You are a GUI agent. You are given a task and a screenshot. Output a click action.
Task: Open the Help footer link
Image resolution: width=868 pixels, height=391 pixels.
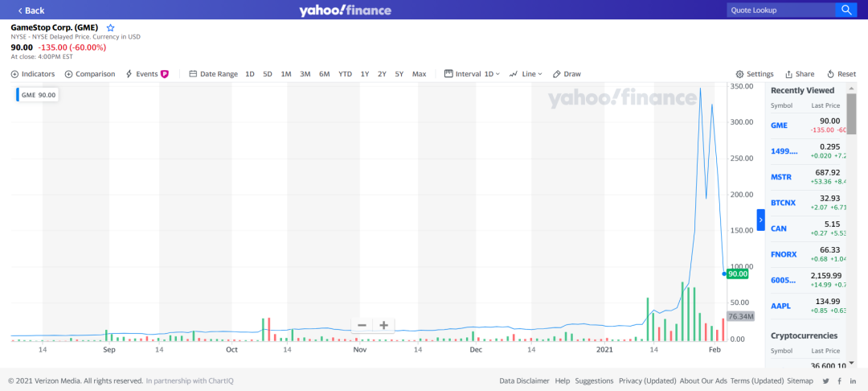point(563,381)
